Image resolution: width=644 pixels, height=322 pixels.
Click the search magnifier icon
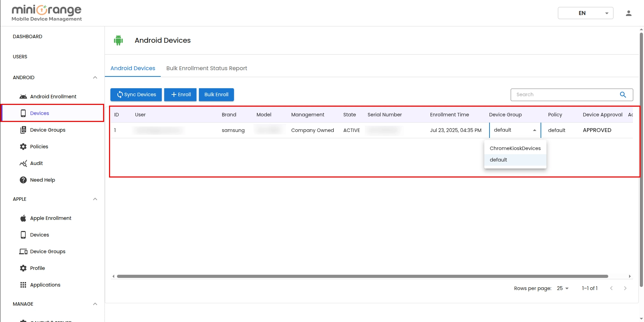pyautogui.click(x=623, y=94)
